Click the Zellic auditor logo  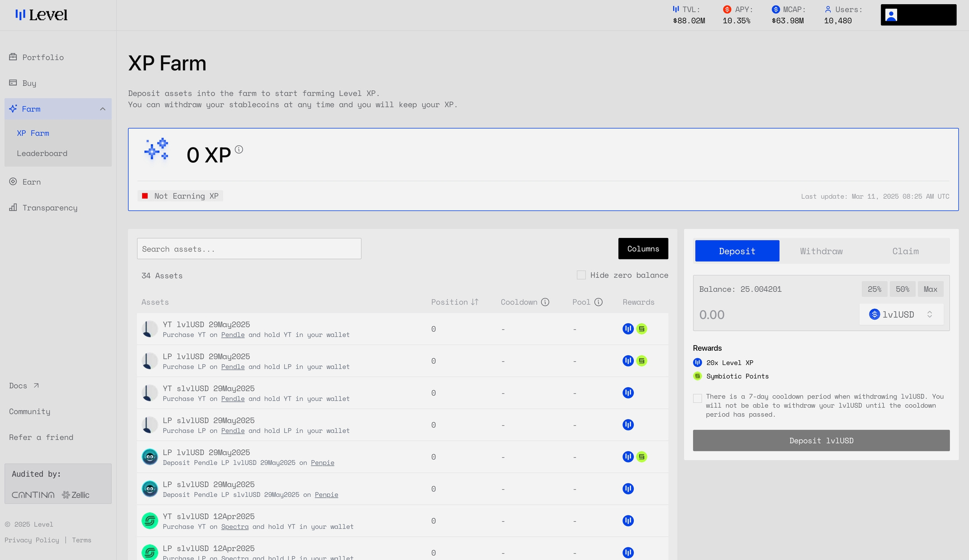pos(76,495)
